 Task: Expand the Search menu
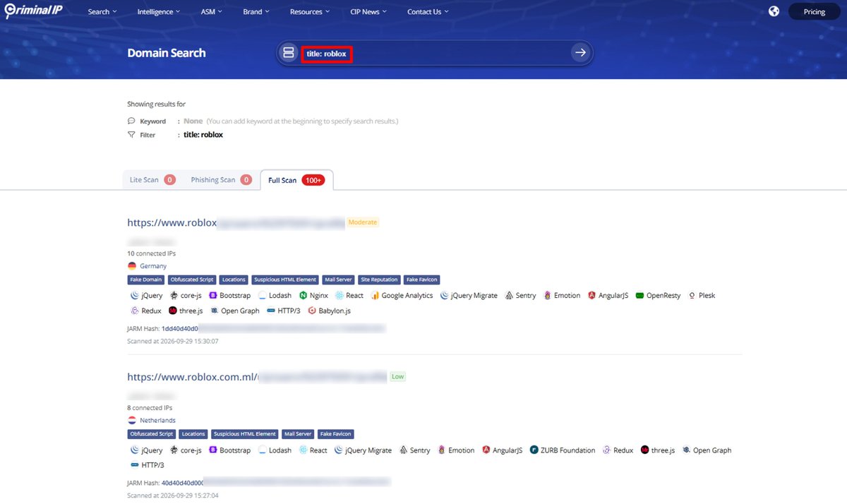102,11
